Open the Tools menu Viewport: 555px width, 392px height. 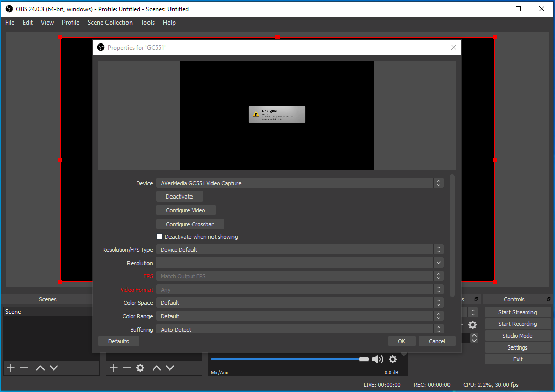click(x=147, y=23)
